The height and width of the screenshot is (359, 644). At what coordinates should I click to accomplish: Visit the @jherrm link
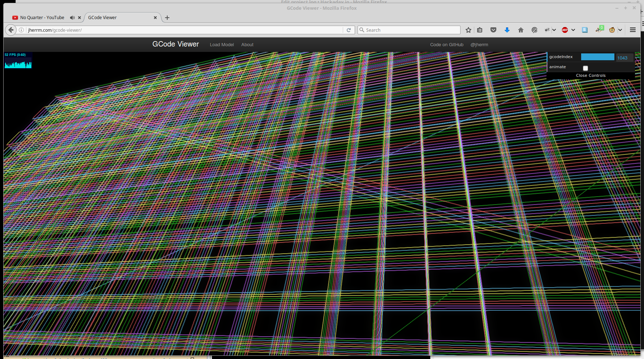pyautogui.click(x=479, y=45)
